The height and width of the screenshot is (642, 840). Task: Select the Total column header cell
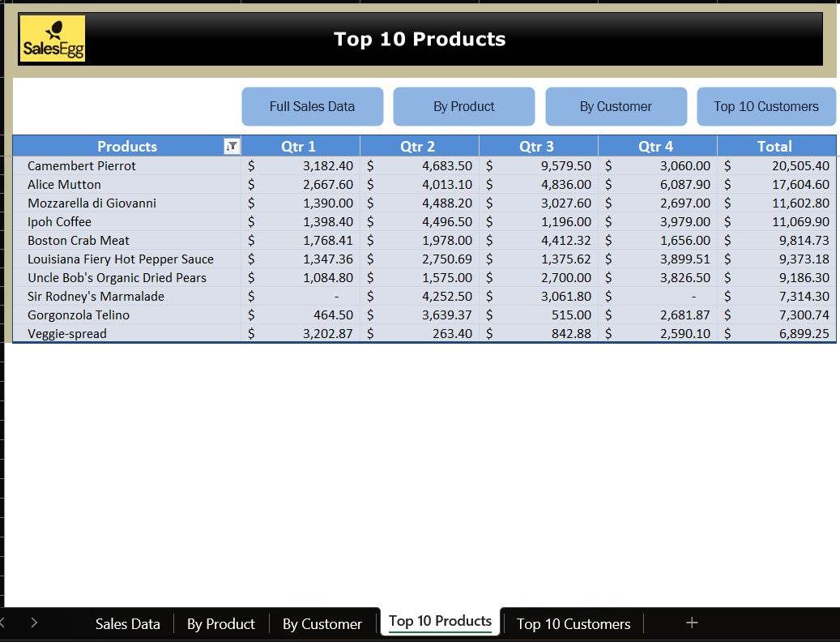pos(774,147)
